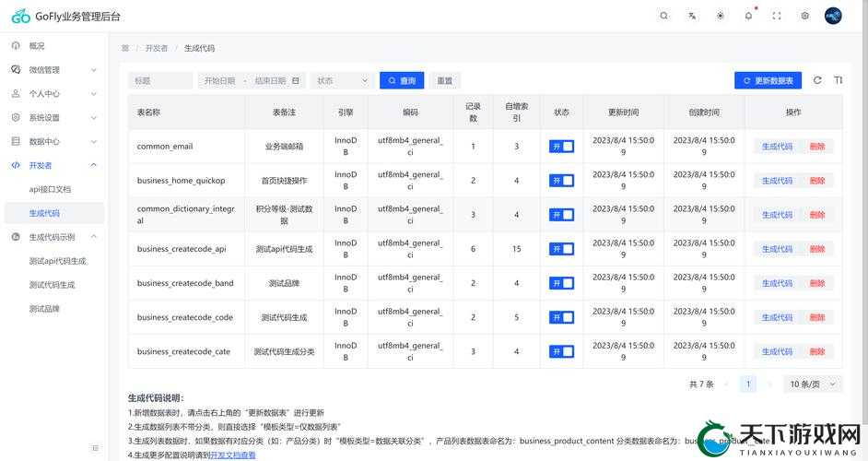This screenshot has height=461, width=868.
Task: Click the 概况 dashboard icon in sidebar
Action: [x=16, y=46]
